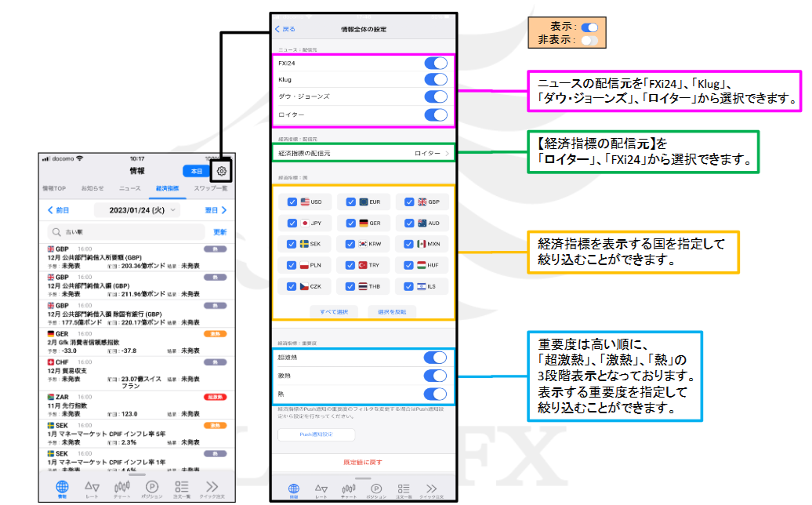Toggle the ロイター news source switch

click(x=436, y=115)
